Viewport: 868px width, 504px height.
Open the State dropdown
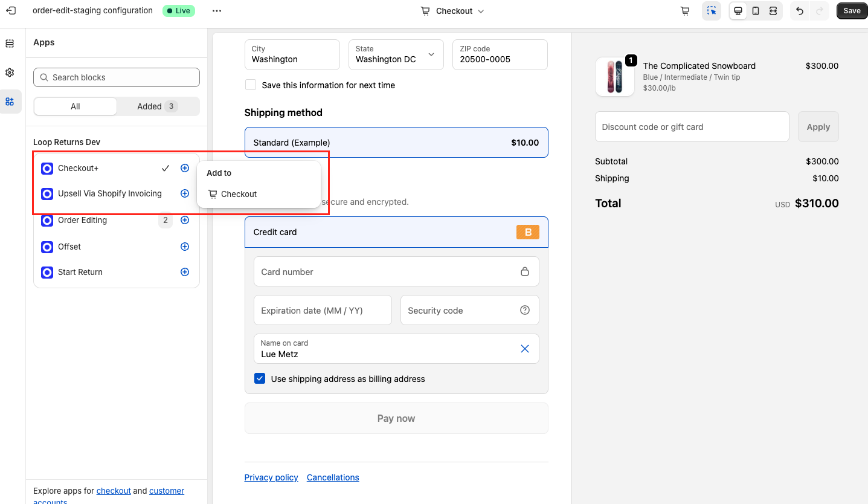point(396,55)
